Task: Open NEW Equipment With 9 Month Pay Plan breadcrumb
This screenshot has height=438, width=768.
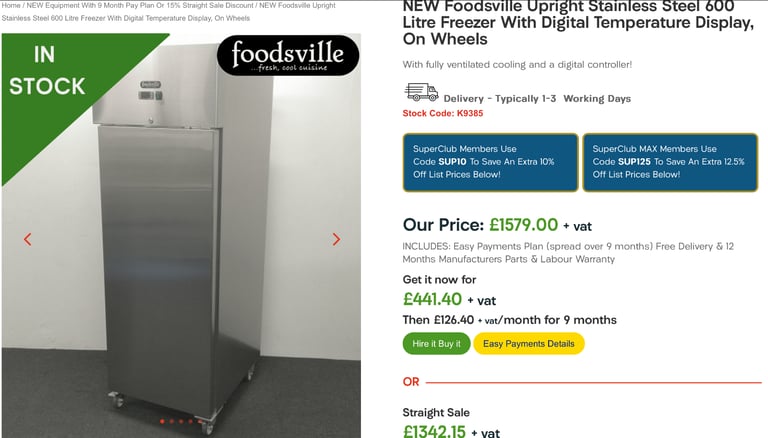Action: (140, 5)
